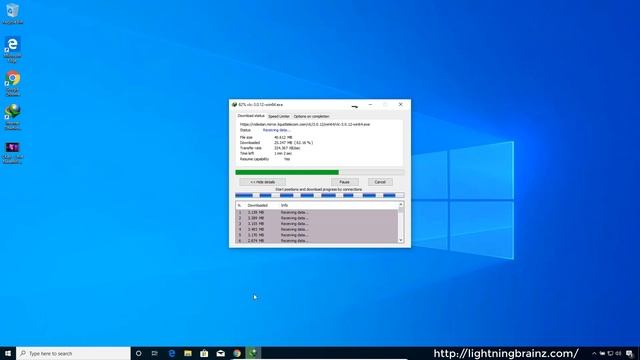
Task: Open the Options on completion tab
Action: coord(311,116)
